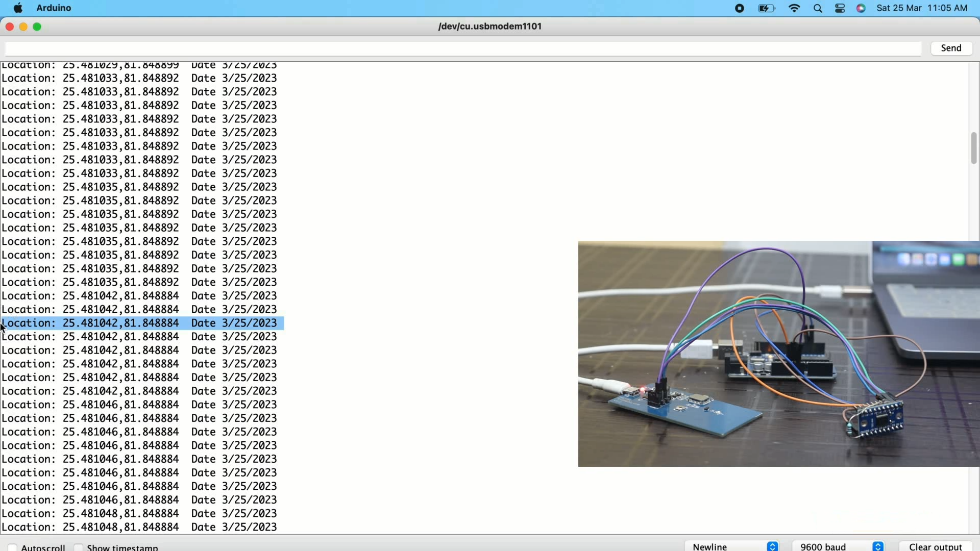980x551 pixels.
Task: Click the last Location 25.481048 line
Action: pos(139,528)
